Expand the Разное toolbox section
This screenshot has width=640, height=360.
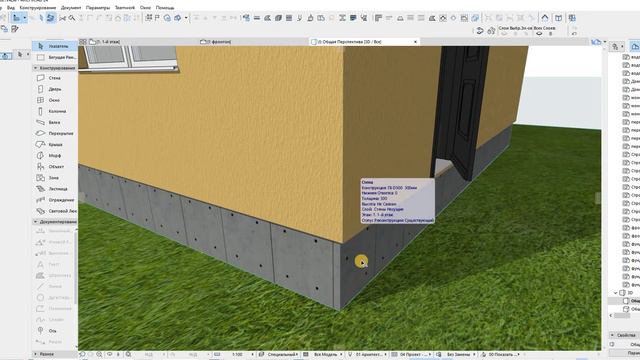[x=36, y=354]
